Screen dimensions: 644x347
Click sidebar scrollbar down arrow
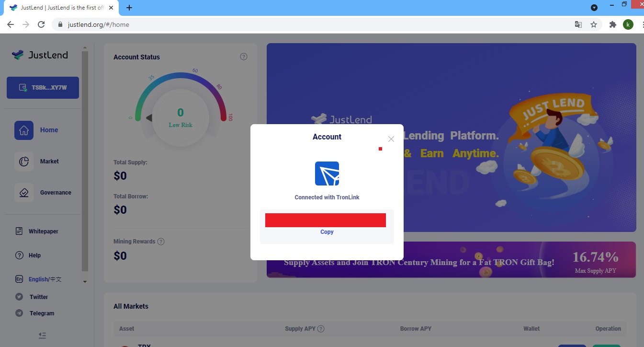(85, 282)
